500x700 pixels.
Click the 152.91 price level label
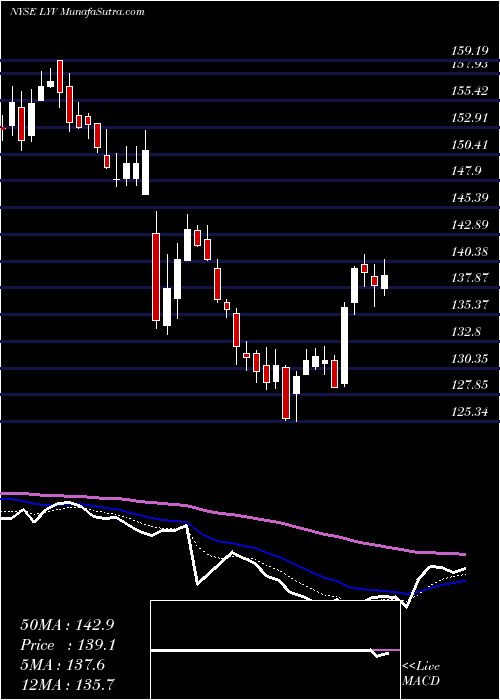coord(472,118)
